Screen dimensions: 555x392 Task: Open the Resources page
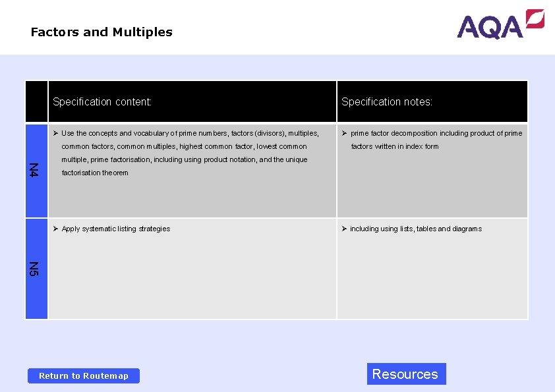point(406,374)
